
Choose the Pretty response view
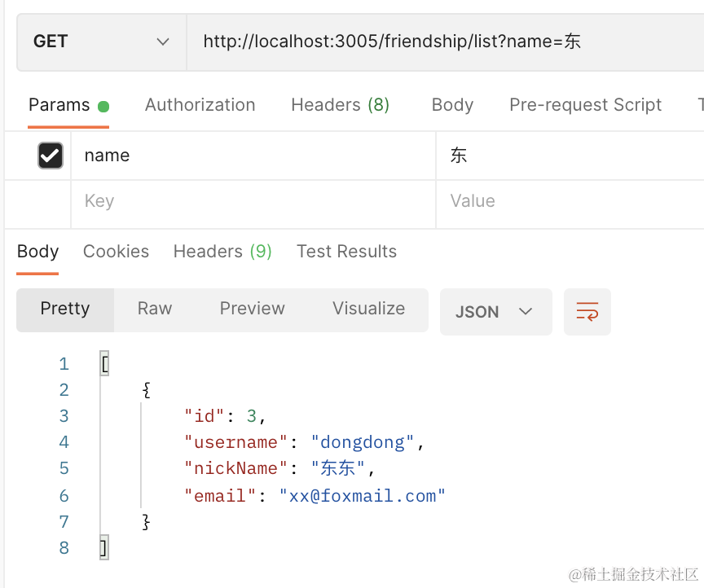(65, 309)
